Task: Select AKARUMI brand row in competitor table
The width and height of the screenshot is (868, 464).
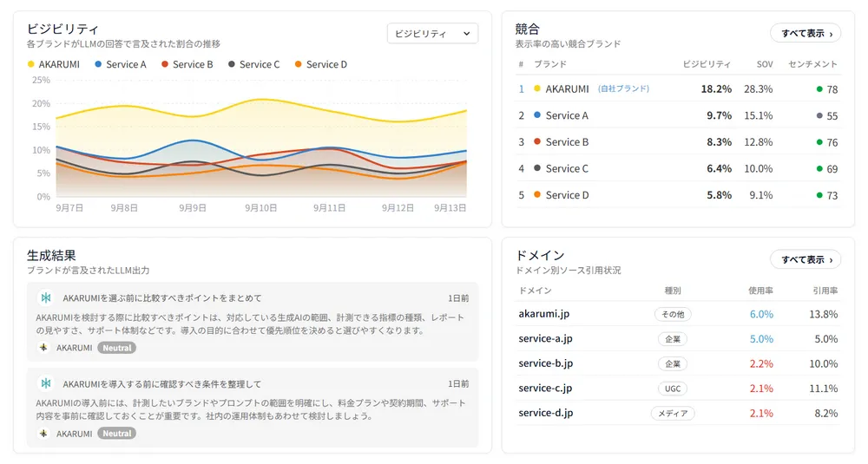Action: (x=678, y=88)
